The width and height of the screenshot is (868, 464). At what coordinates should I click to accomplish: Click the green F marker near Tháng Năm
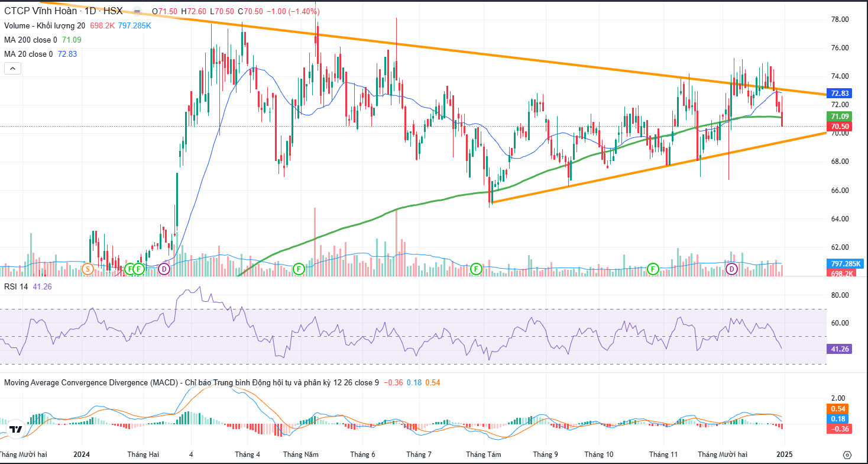299,269
